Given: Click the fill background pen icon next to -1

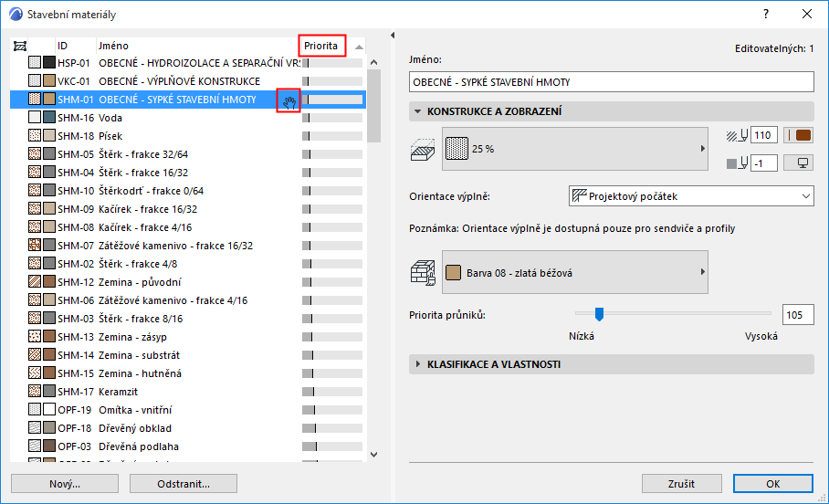Looking at the screenshot, I should point(737,163).
